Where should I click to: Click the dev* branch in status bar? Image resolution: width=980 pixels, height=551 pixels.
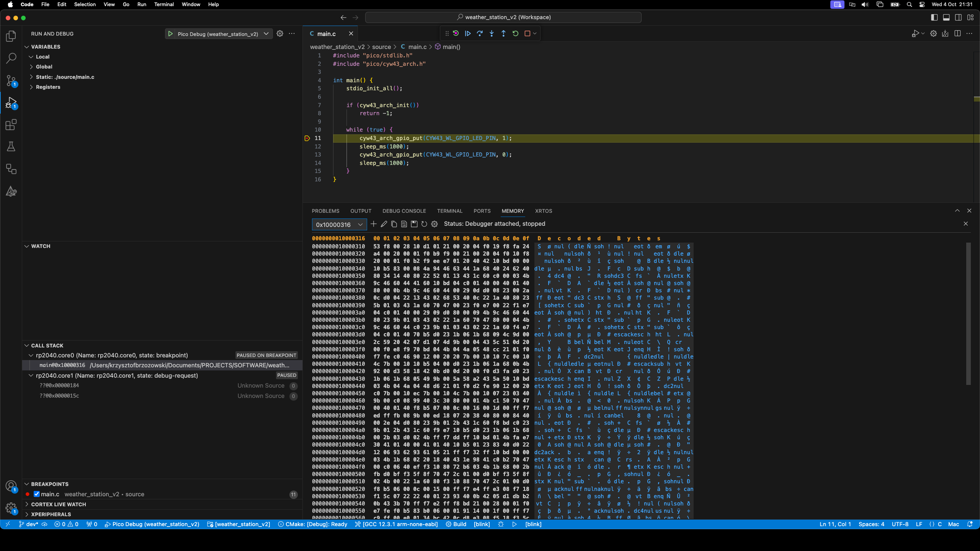29,524
